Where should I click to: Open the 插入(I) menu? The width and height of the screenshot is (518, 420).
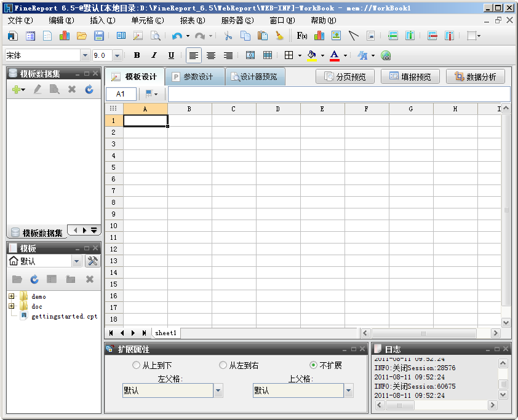coord(102,20)
